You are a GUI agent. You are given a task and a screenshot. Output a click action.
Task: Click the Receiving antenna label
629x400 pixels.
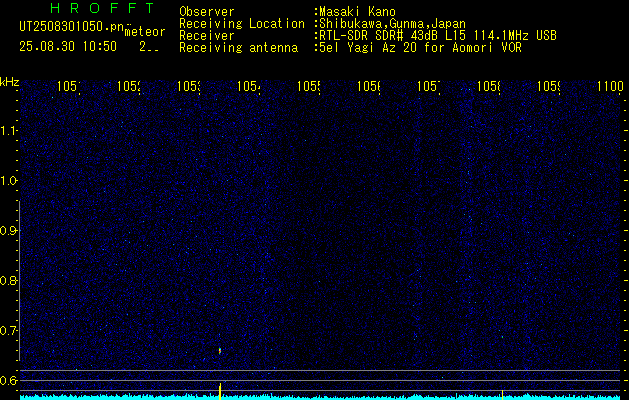tap(238, 48)
